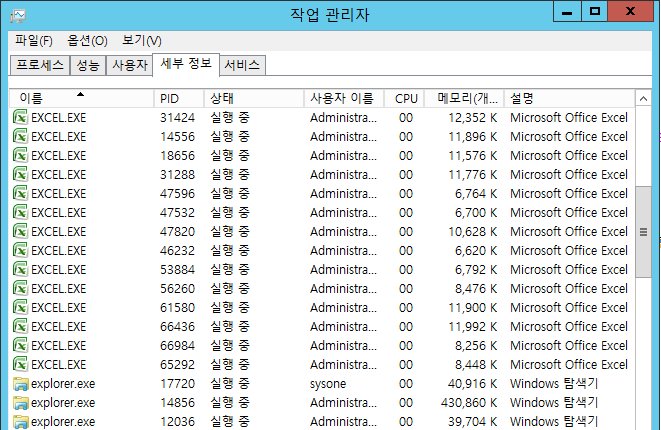Screen dimensions: 661x430
Task: Click the scrollbar up arrow
Action: point(643,99)
